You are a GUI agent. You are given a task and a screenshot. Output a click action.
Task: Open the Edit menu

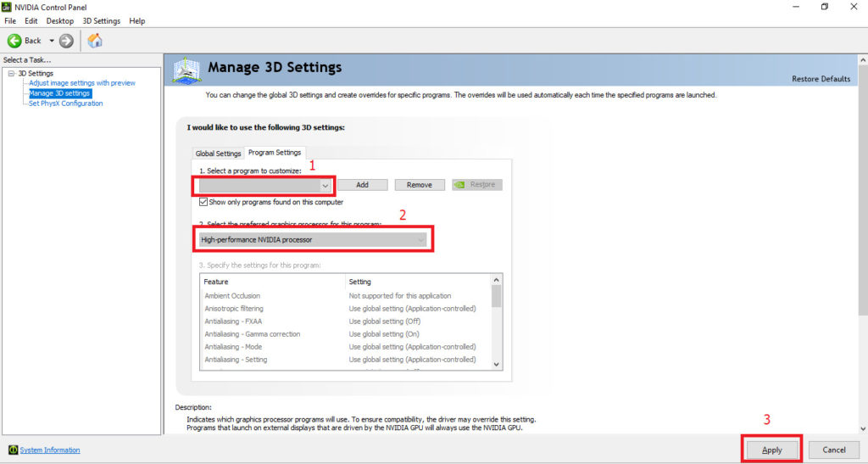(31, 21)
